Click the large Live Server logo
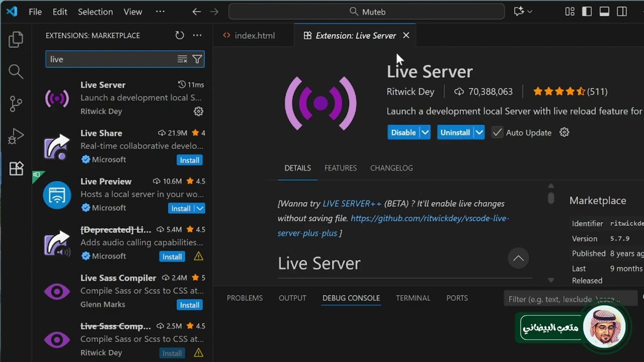 click(x=320, y=103)
